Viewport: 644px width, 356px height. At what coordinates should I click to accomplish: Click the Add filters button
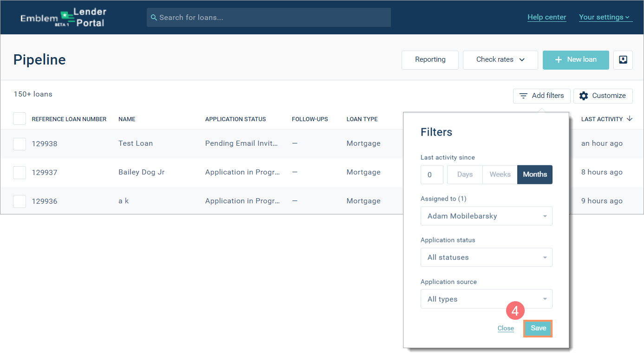tap(542, 96)
